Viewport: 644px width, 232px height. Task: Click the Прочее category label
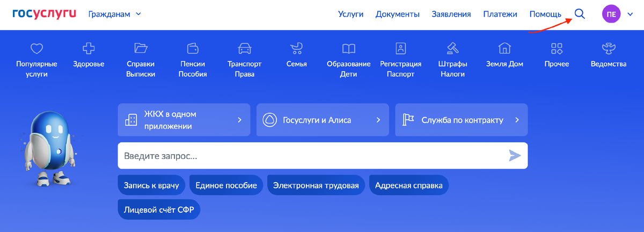click(x=557, y=64)
